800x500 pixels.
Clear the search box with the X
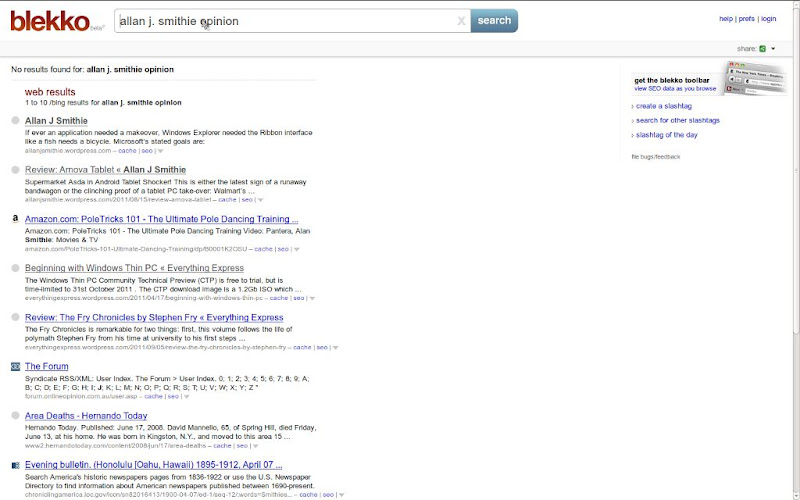pos(461,21)
